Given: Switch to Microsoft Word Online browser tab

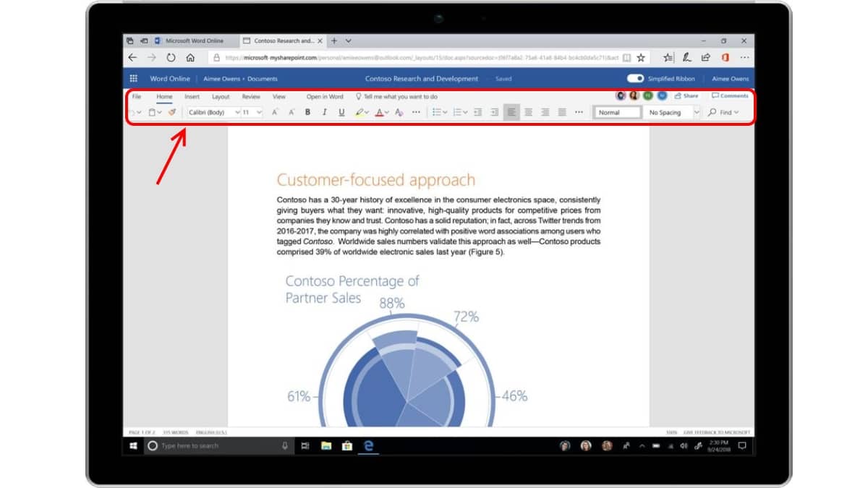Looking at the screenshot, I should 193,41.
